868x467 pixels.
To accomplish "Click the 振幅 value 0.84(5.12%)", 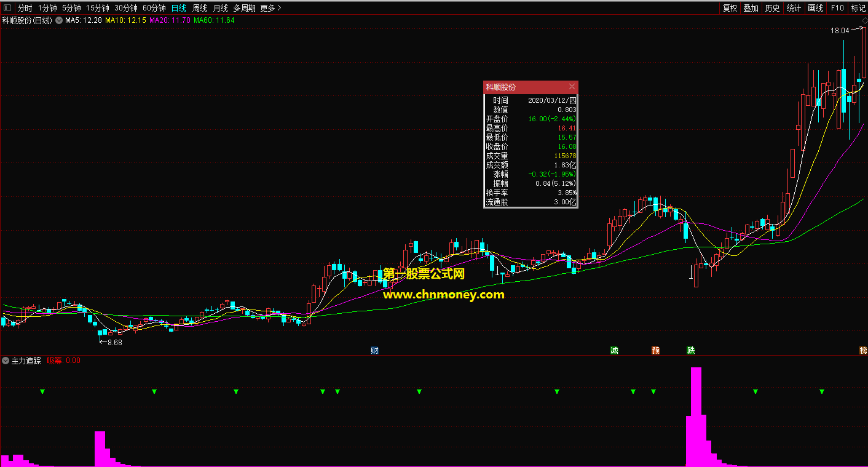I will pyautogui.click(x=556, y=183).
